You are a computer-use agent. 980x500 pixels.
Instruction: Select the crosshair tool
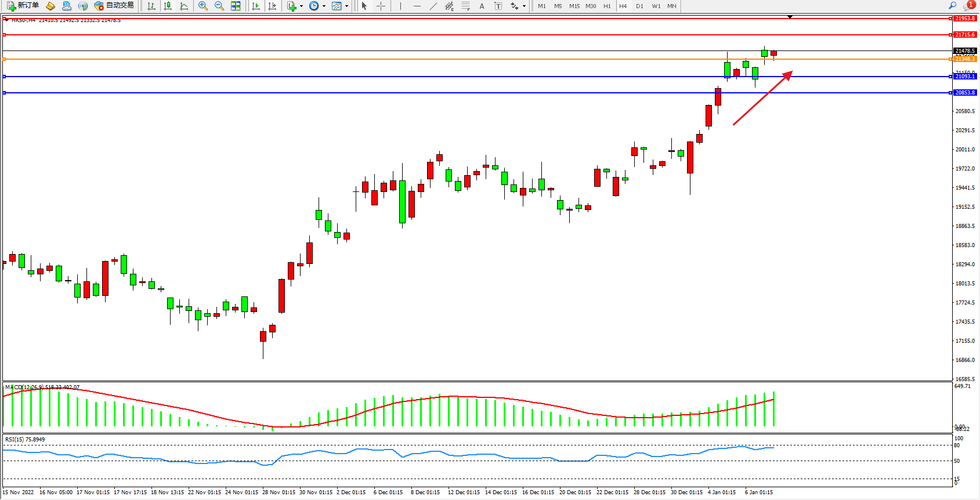[381, 6]
